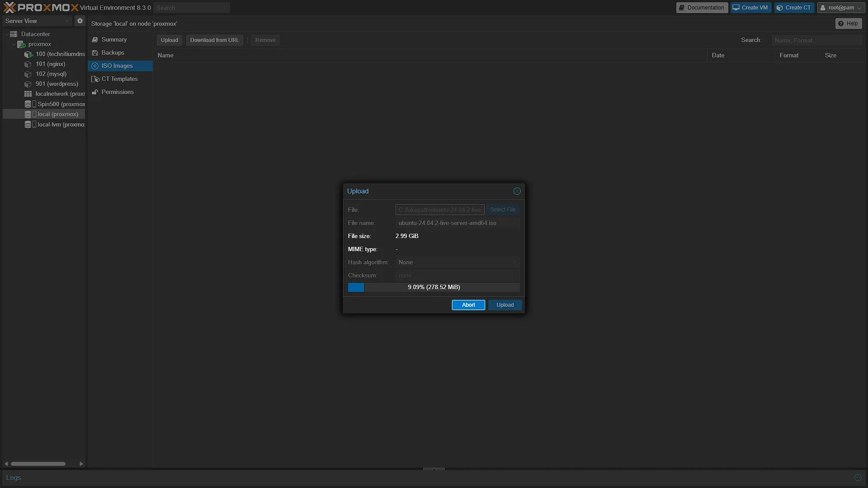Click right arrow of tree scrollbar
Screen dimensions: 868x488
coord(81,464)
